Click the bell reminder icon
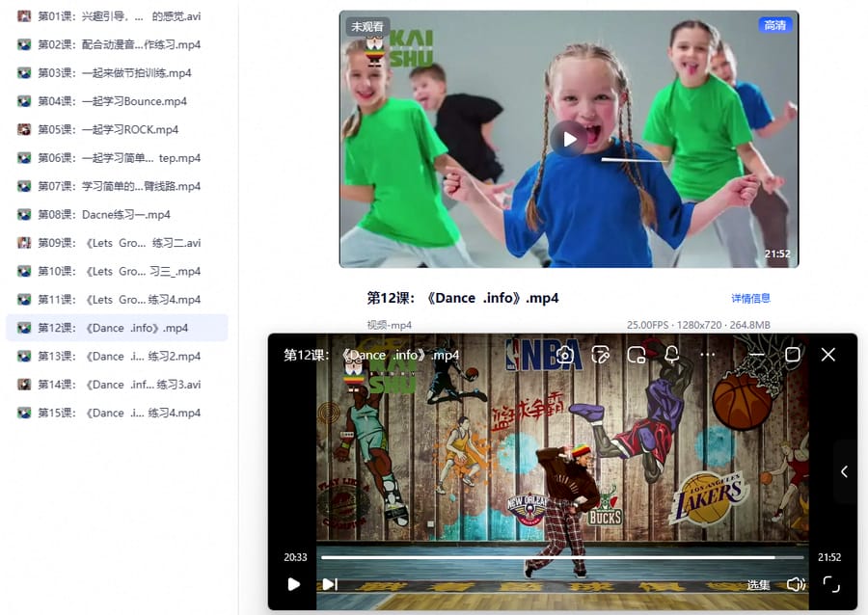Screen dimensions: 868x615 (672, 355)
